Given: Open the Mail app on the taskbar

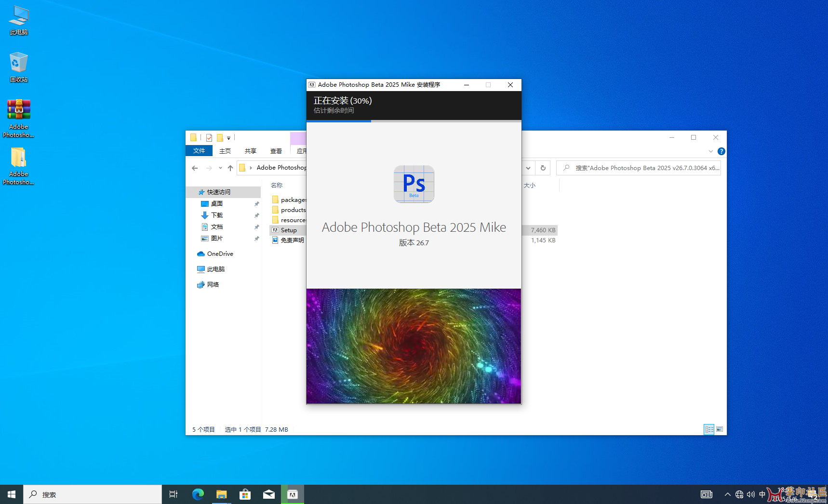Looking at the screenshot, I should (269, 494).
